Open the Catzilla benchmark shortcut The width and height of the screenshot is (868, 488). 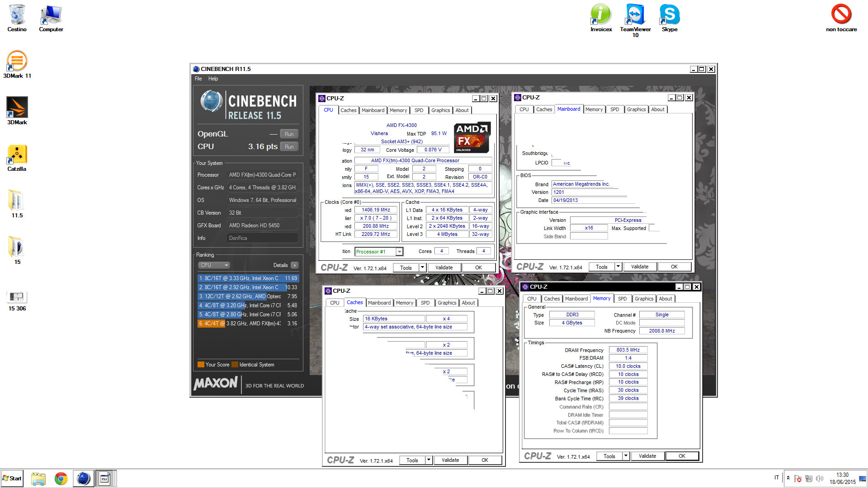[17, 158]
